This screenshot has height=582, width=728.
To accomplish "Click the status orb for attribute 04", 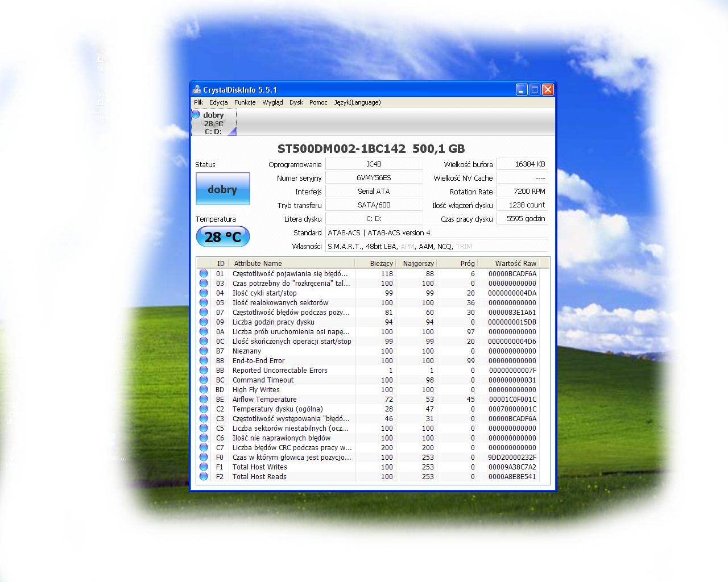I will pos(204,293).
